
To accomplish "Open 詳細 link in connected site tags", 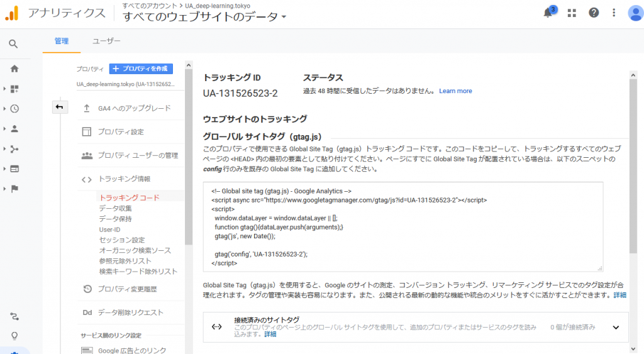I will (x=270, y=335).
